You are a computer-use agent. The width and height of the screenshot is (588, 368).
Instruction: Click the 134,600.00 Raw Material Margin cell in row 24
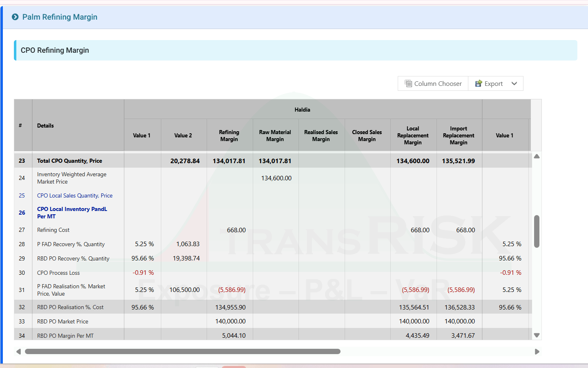276,178
